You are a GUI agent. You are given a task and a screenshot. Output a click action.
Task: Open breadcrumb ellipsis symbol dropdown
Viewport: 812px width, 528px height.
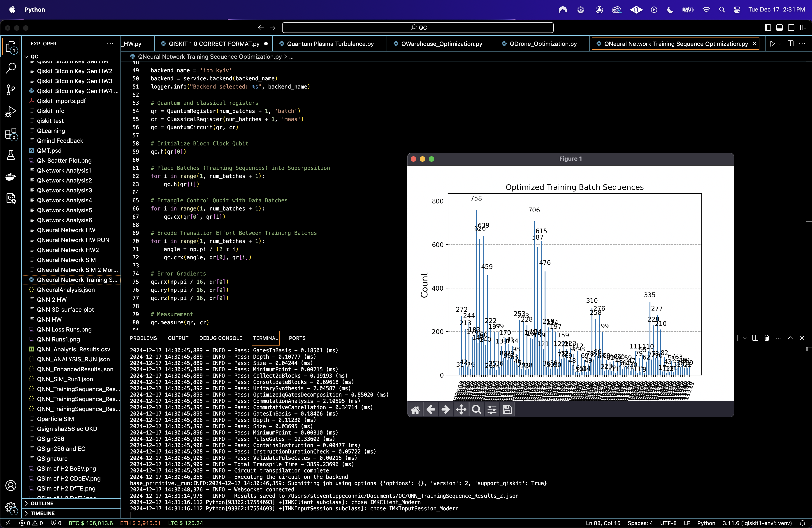[291, 57]
